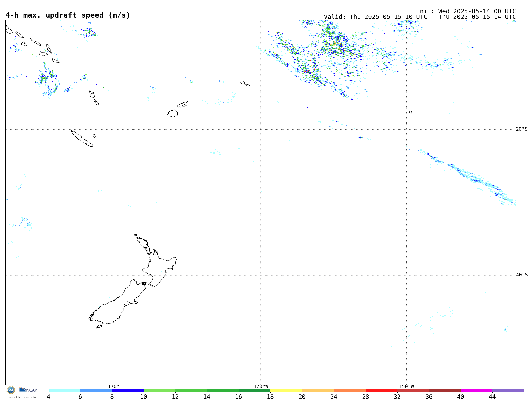Click the '4' colorbar tick label
Viewport: 532px width, 400px height.
(48, 397)
